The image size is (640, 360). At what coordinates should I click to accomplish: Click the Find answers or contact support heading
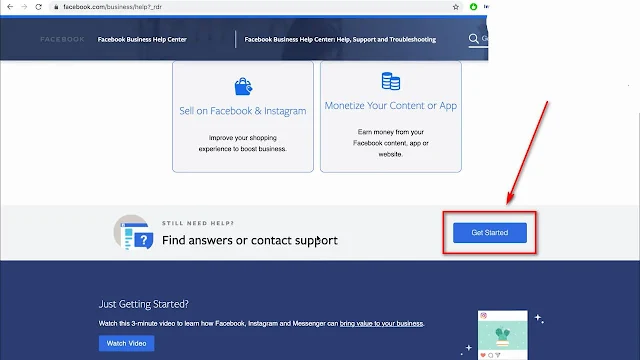pos(250,240)
